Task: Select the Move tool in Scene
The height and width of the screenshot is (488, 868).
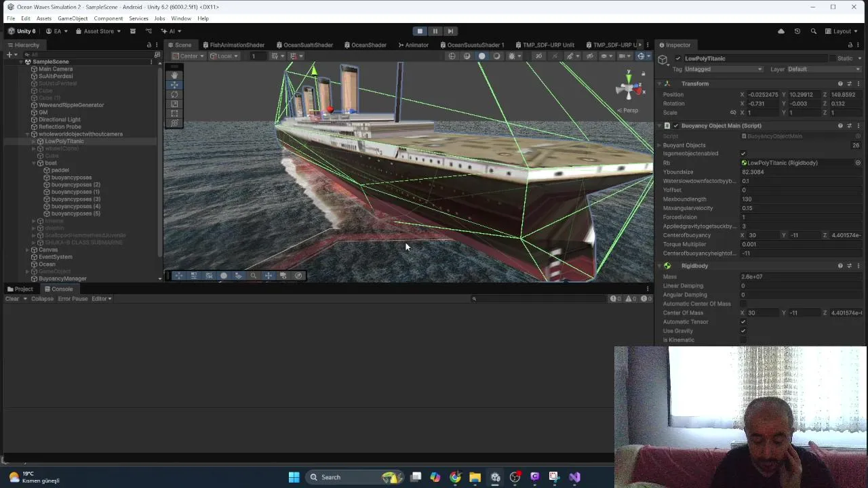Action: coord(174,85)
